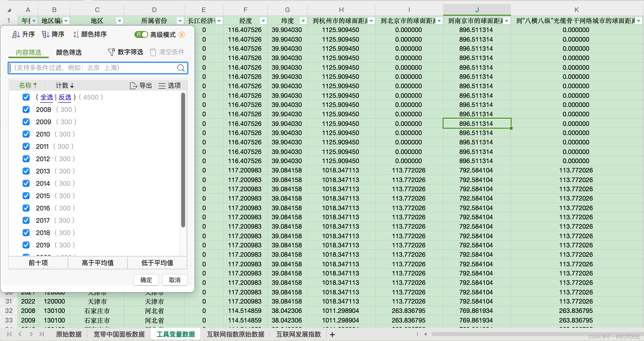Click the ascending sort (升序) icon
644x341 pixels.
coord(16,34)
